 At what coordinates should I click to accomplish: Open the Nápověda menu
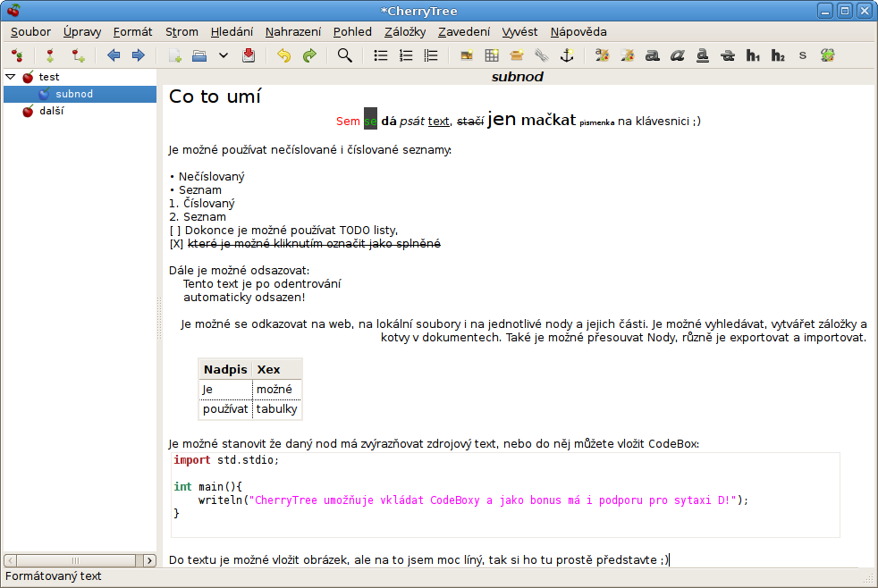pyautogui.click(x=578, y=32)
